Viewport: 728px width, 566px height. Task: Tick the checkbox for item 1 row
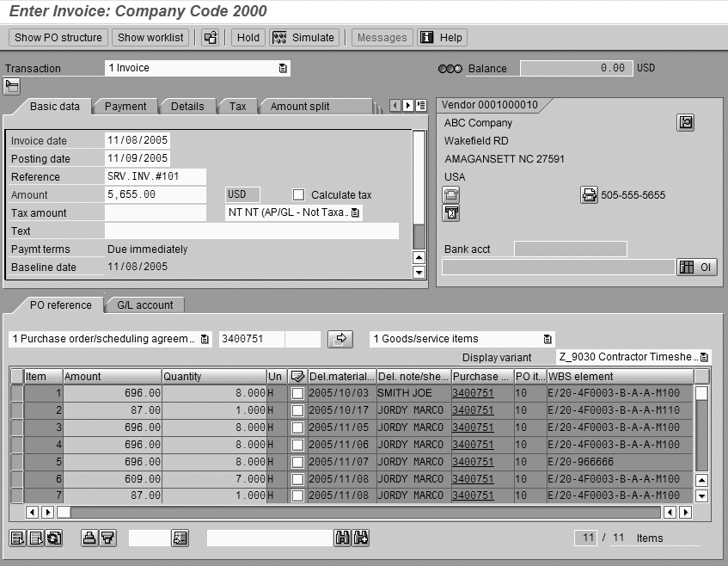point(297,393)
